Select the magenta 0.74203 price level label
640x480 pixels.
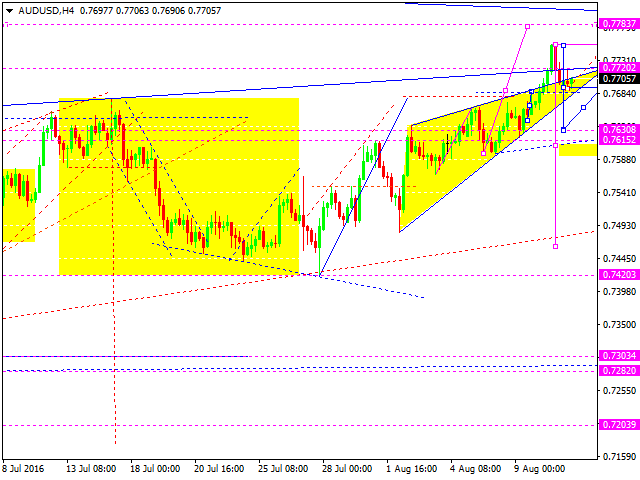619,275
